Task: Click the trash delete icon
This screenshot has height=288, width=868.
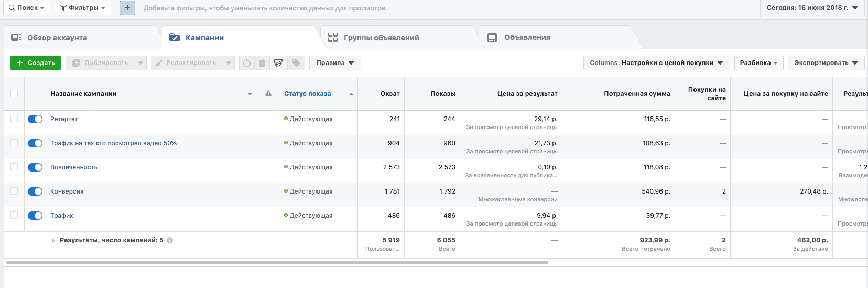Action: pos(262,63)
